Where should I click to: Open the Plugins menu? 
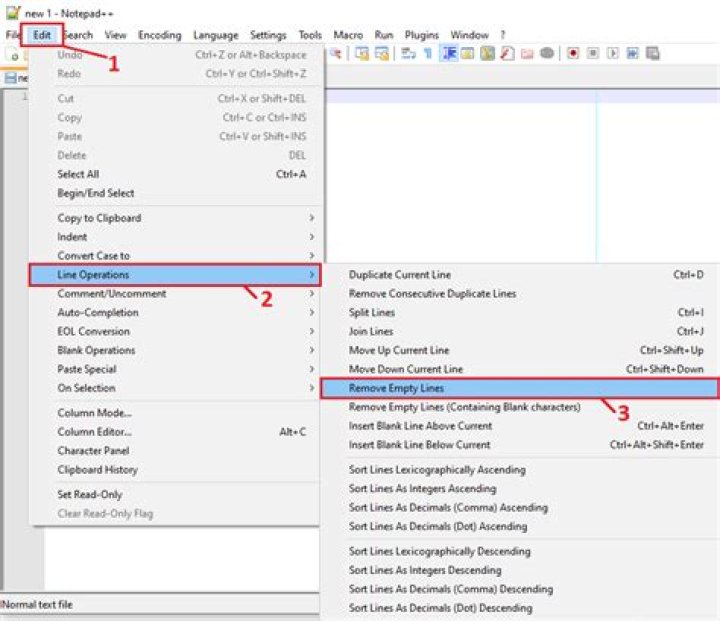(422, 35)
